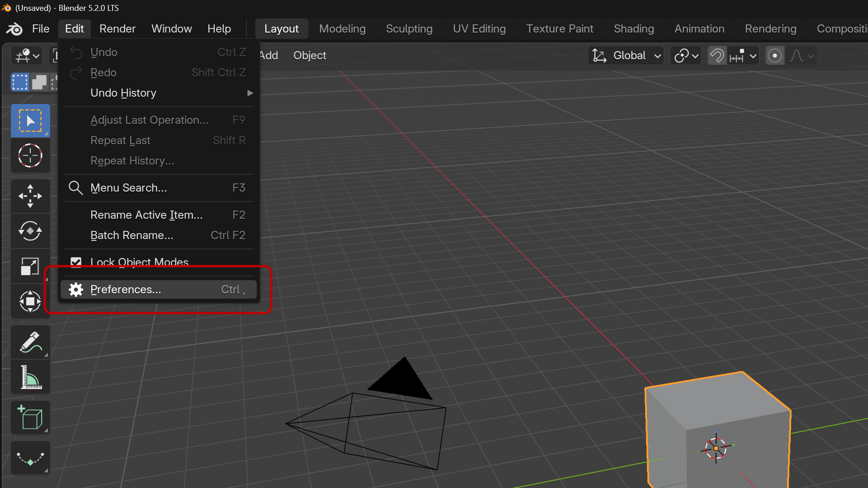This screenshot has width=868, height=488.
Task: Open the Window menu
Action: [x=172, y=28]
